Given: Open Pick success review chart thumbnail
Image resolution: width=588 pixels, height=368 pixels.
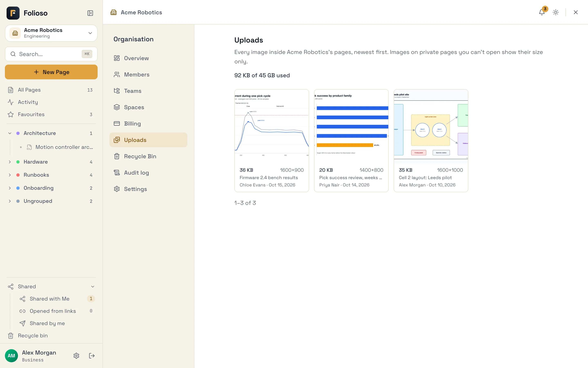Looking at the screenshot, I should coord(351,126).
